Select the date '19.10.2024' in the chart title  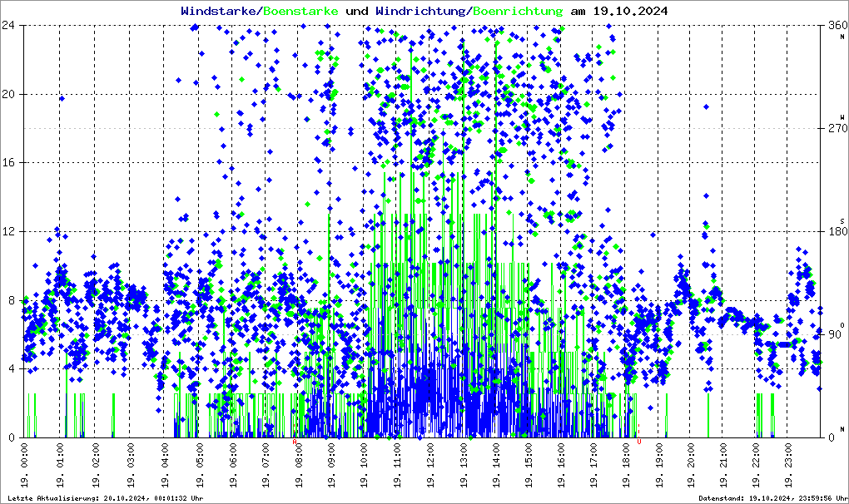(630, 11)
